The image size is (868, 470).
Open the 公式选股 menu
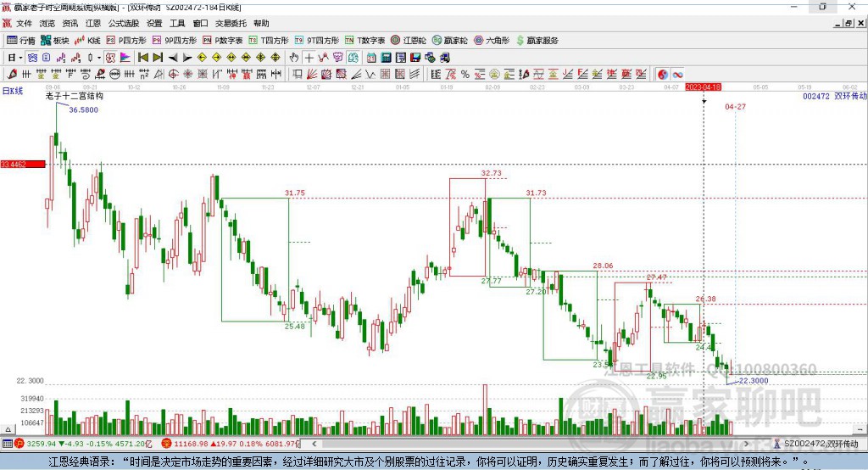pyautogui.click(x=124, y=23)
